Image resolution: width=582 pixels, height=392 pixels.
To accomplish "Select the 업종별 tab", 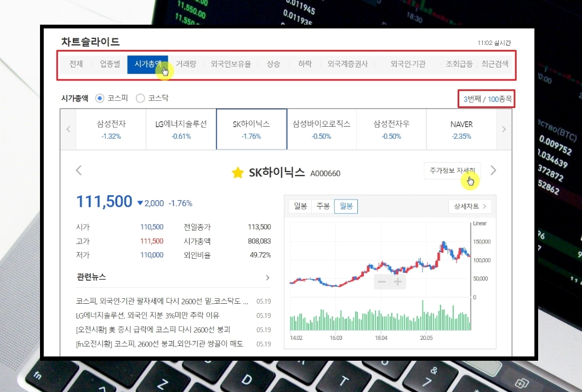I will [110, 64].
